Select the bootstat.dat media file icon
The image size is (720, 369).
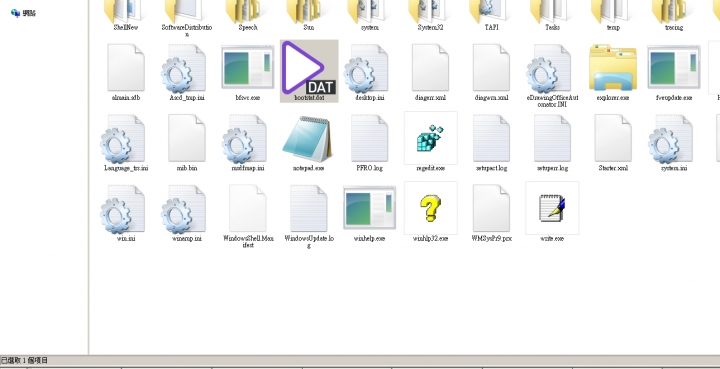(x=309, y=67)
